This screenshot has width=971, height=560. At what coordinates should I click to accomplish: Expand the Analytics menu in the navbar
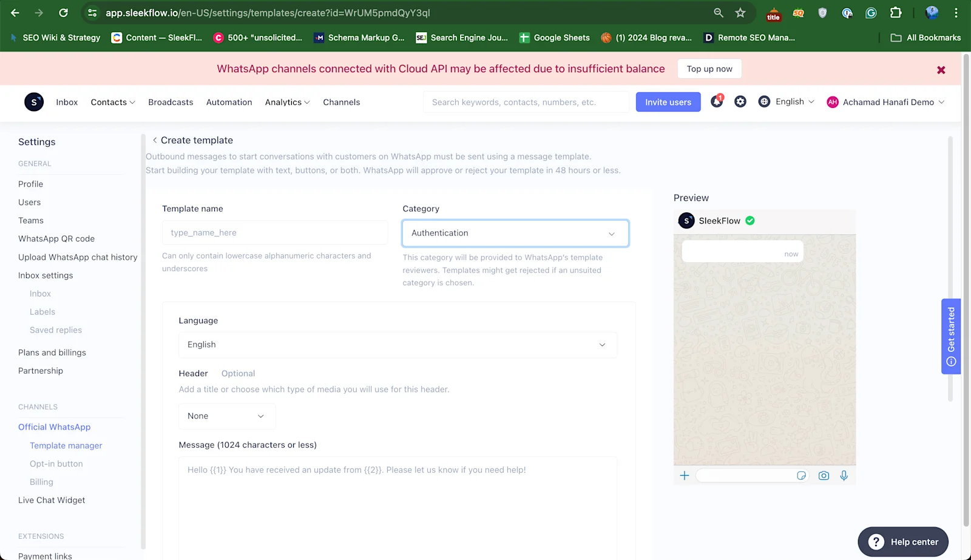point(287,102)
